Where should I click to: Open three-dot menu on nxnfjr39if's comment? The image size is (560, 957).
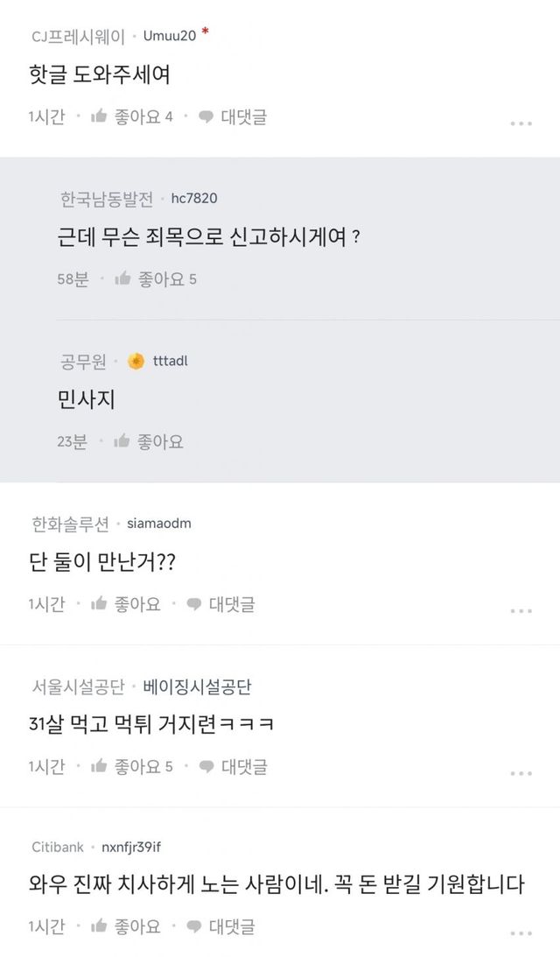pyautogui.click(x=521, y=932)
